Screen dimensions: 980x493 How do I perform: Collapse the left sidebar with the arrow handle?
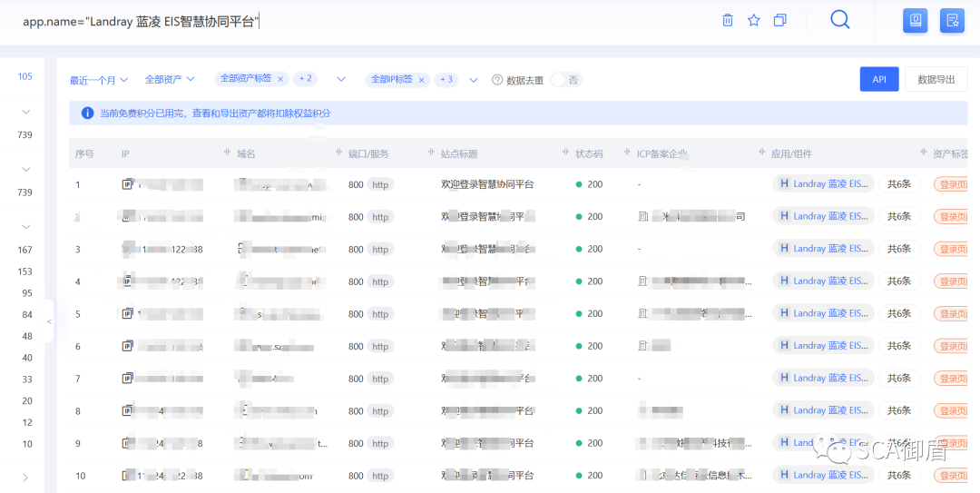click(x=49, y=321)
